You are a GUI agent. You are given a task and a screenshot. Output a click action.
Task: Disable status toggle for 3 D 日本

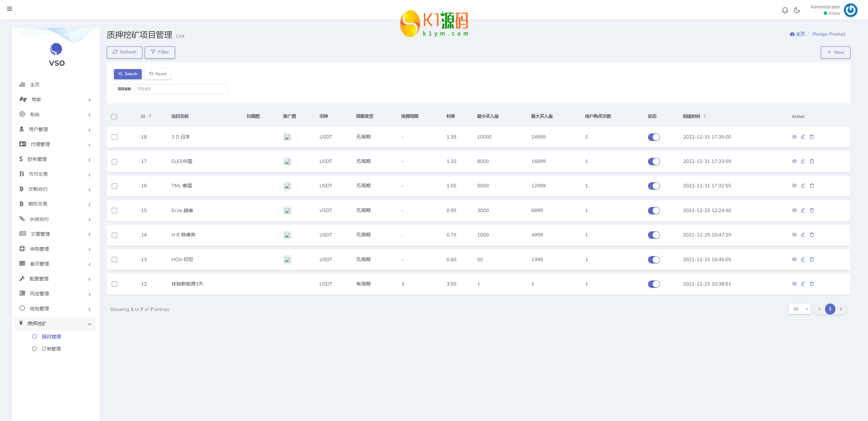click(653, 137)
